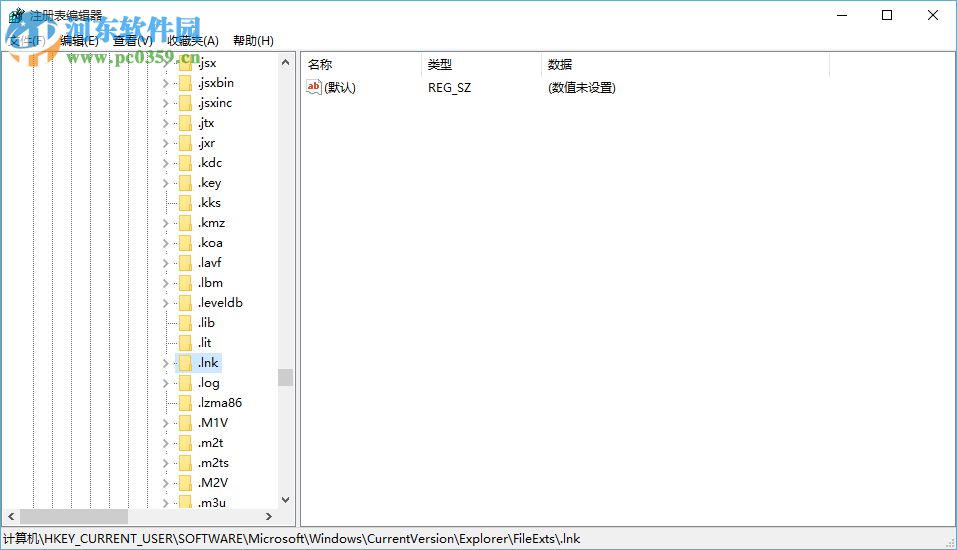Click the tree vertical scrollbar thumb
This screenshot has height=550, width=957.
click(x=285, y=377)
